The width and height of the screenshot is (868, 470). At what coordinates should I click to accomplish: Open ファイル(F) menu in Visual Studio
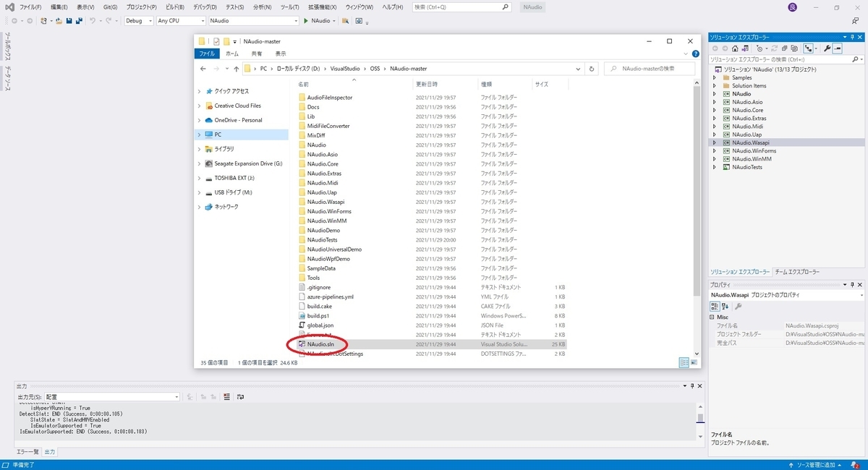tap(30, 7)
